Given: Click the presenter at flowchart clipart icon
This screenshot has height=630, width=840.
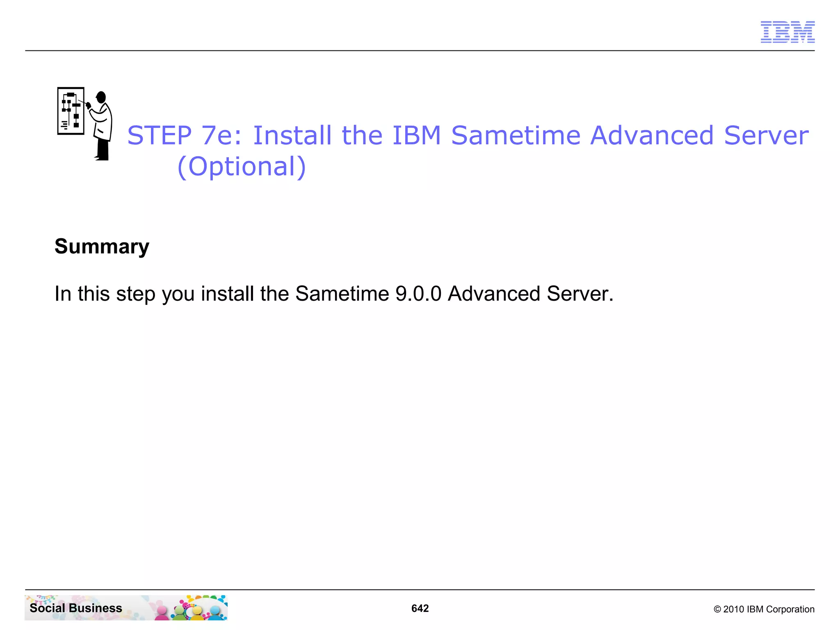Looking at the screenshot, I should [x=85, y=123].
